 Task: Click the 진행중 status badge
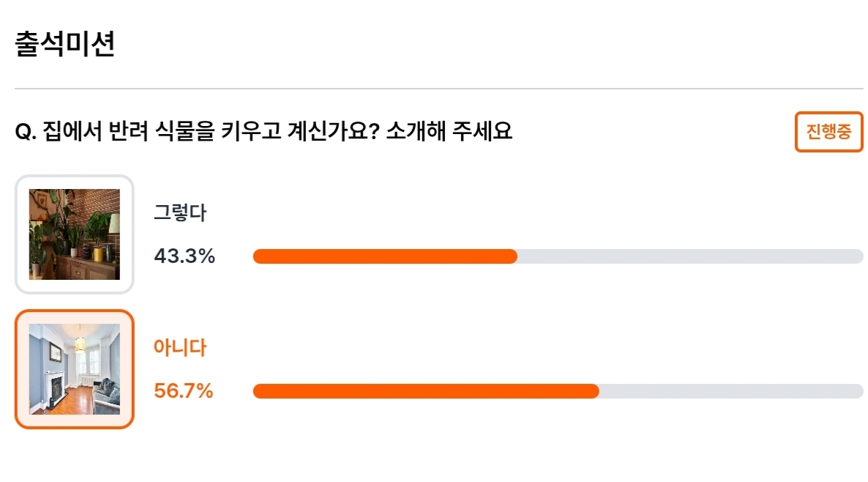point(828,132)
